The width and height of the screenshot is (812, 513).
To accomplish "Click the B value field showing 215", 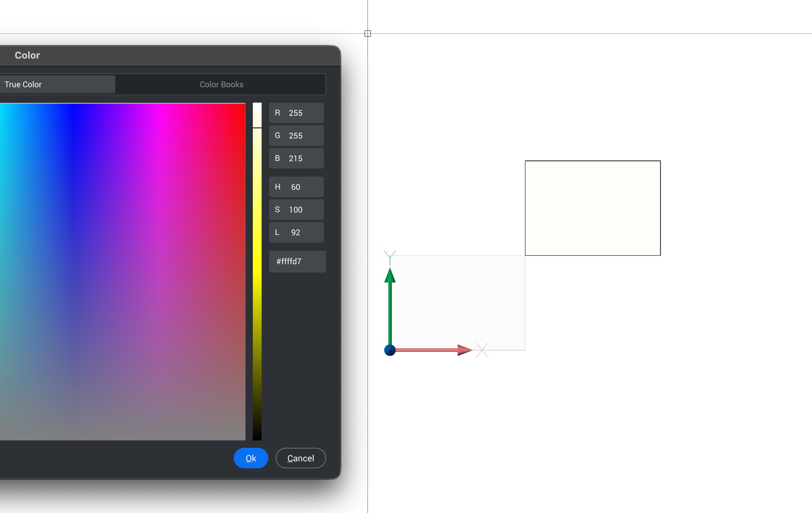I will click(296, 158).
